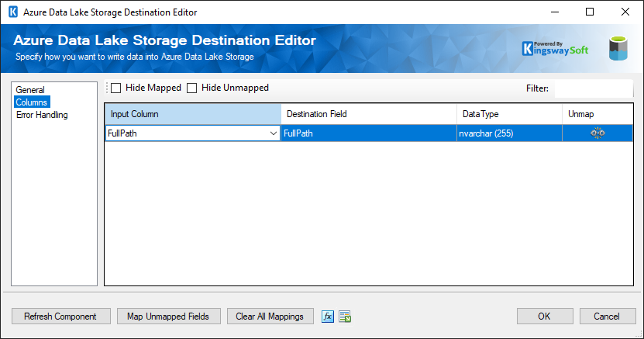Enable the Hide Unmapped checkbox
Viewport: 644px width, 339px height.
[191, 88]
